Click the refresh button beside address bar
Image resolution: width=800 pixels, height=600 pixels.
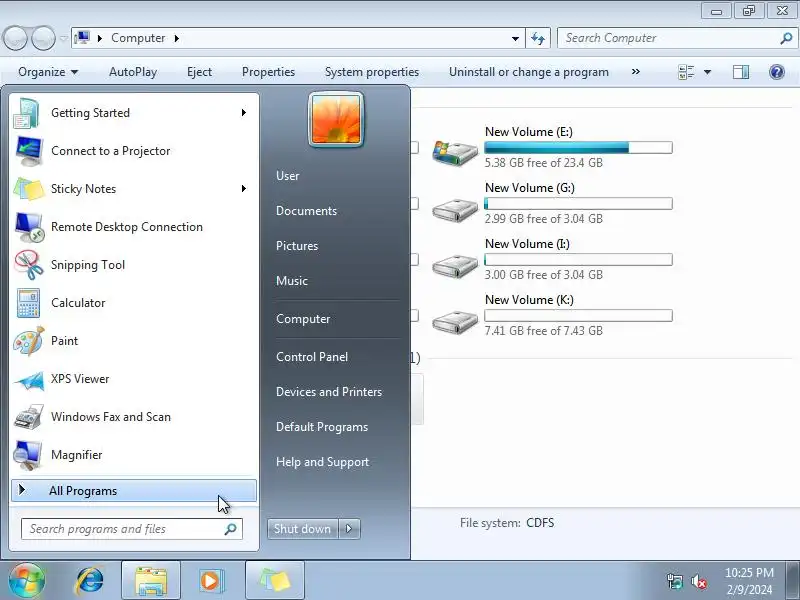[x=538, y=38]
